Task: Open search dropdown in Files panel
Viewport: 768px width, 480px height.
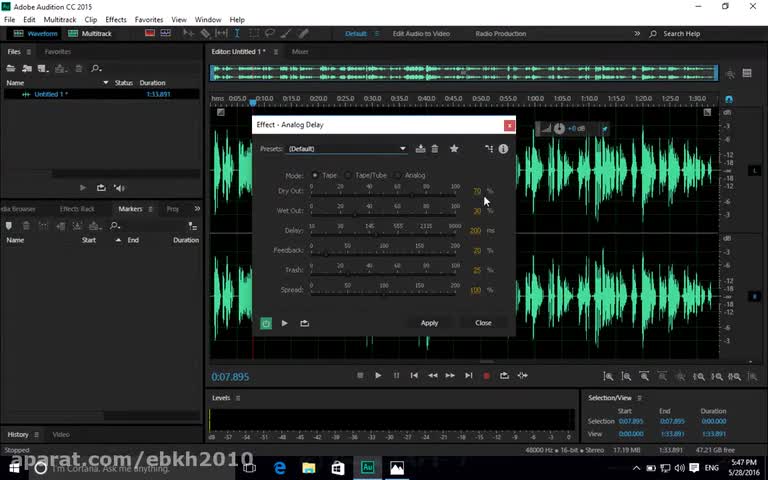Action: click(96, 69)
